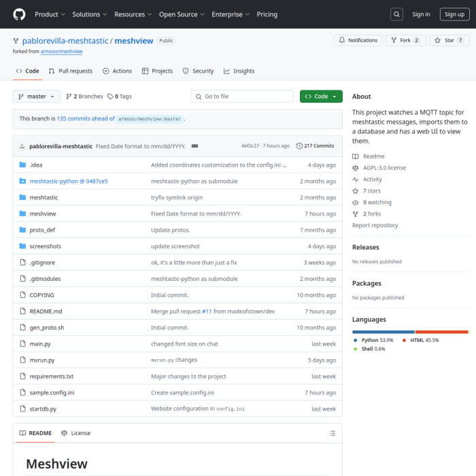Click the commit message ellipsis icon
The image size is (476, 476).
click(x=194, y=146)
